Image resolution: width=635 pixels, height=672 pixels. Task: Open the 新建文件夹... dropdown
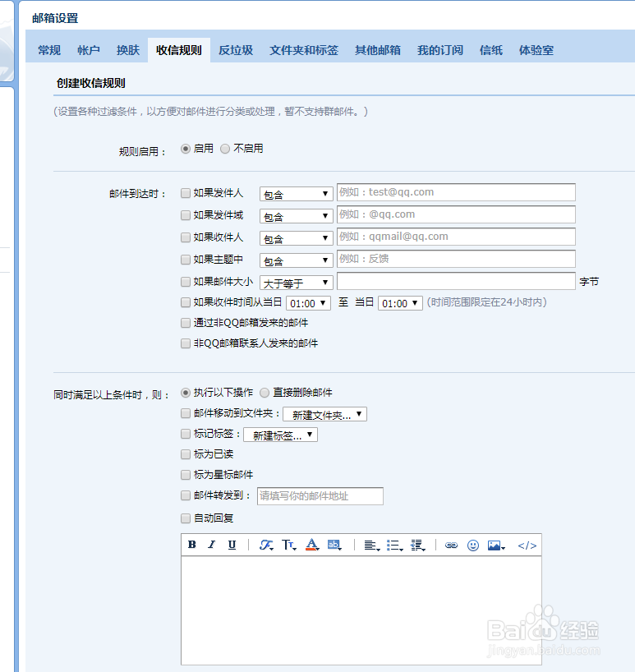324,414
